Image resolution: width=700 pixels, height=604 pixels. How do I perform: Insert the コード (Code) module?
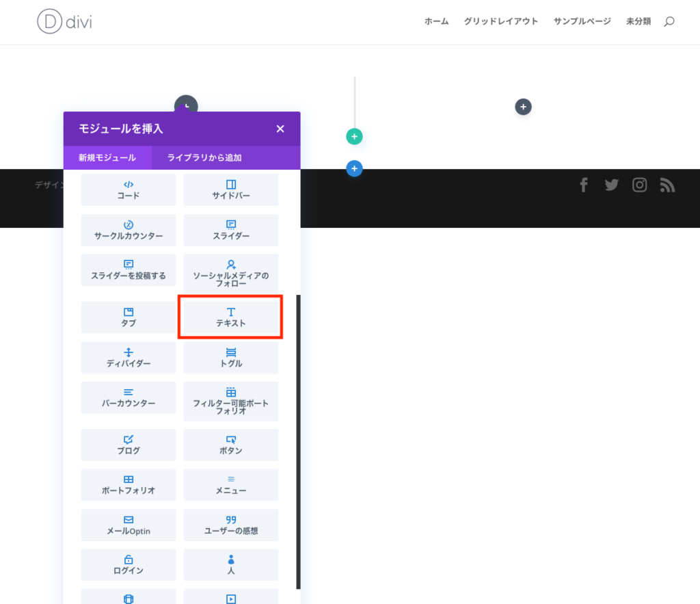pyautogui.click(x=129, y=189)
